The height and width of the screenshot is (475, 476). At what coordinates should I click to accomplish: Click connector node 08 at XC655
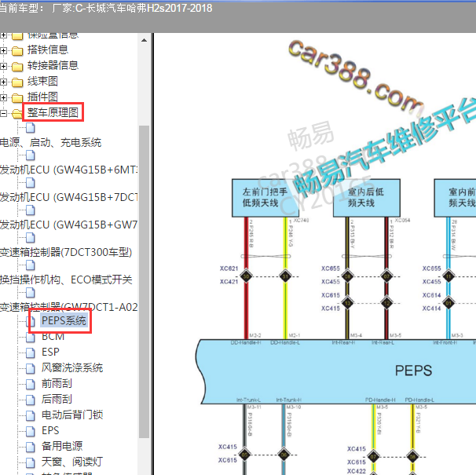[x=347, y=276]
